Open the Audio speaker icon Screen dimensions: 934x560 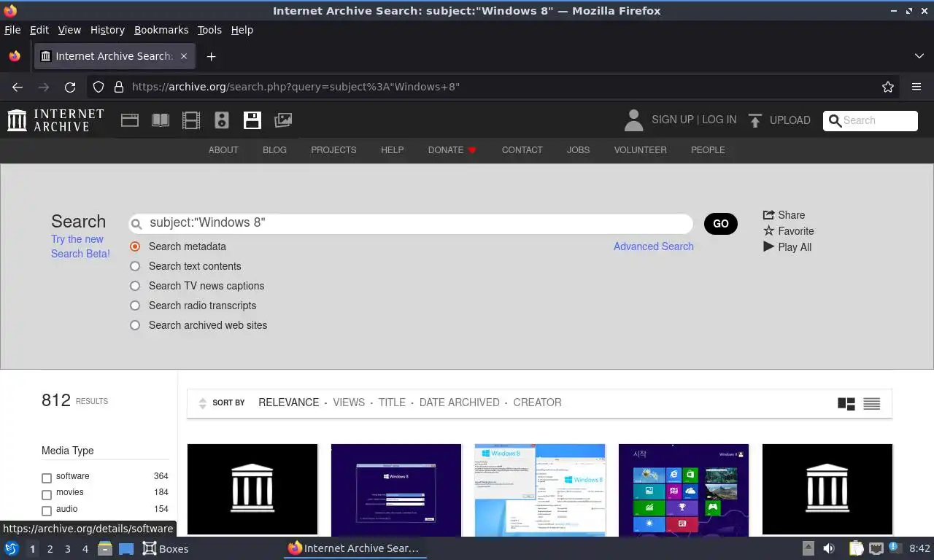222,120
